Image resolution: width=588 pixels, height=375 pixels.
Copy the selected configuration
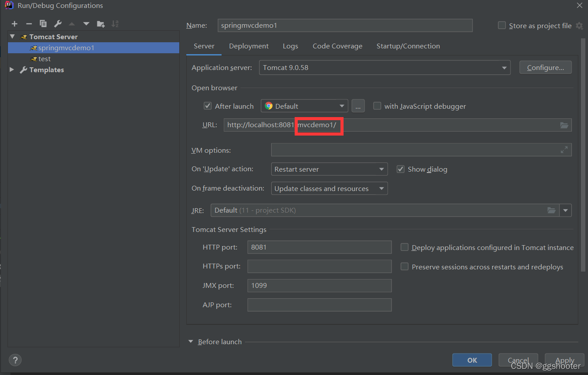tap(43, 24)
